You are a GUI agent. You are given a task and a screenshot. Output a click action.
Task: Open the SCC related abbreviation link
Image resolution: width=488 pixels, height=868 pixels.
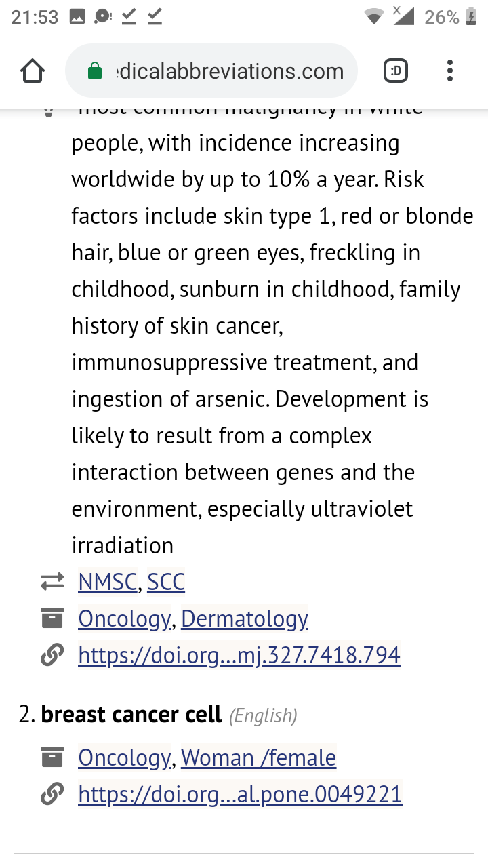166,582
